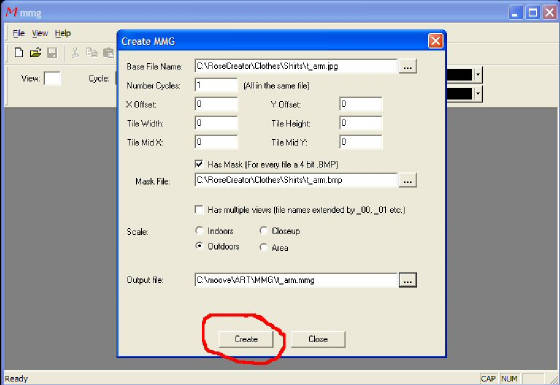Screen dimensions: 560x385
Task: Expand the lower black color dropdown arrow
Action: pos(478,94)
